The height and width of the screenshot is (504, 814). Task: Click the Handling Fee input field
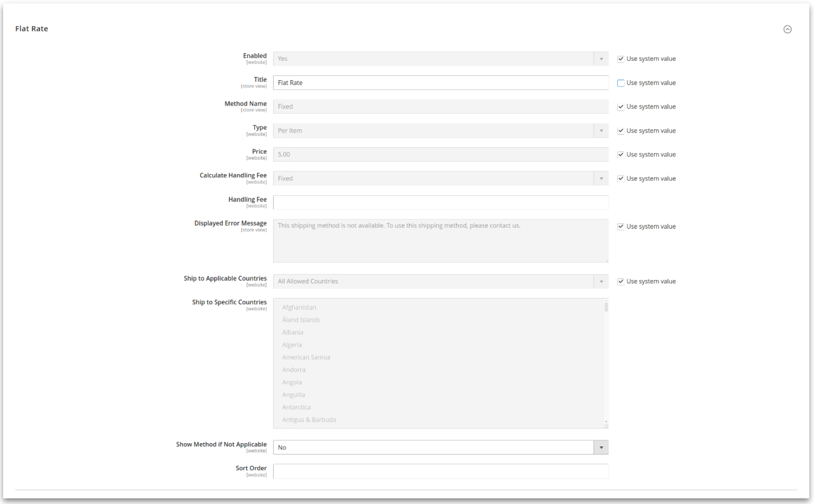[441, 202]
